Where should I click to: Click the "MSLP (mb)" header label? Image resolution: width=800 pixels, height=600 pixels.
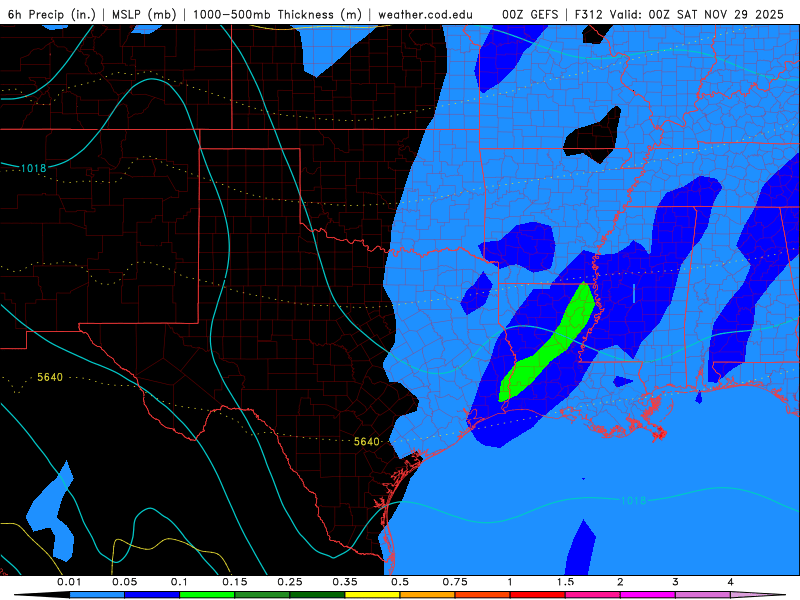tap(144, 14)
